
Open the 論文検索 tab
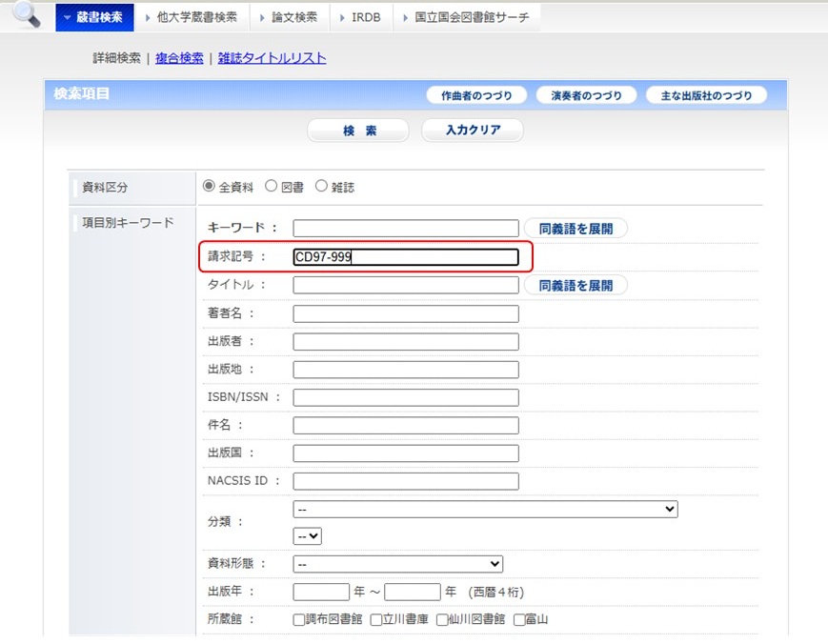coord(290,17)
